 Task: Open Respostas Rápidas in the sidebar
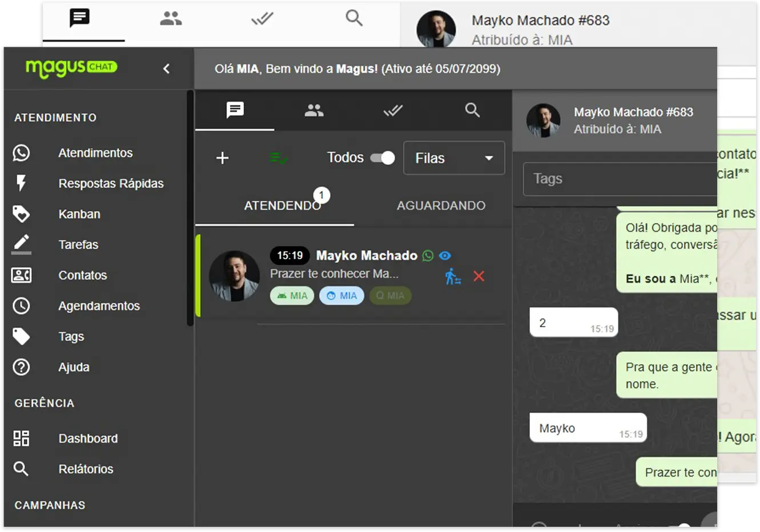(111, 183)
